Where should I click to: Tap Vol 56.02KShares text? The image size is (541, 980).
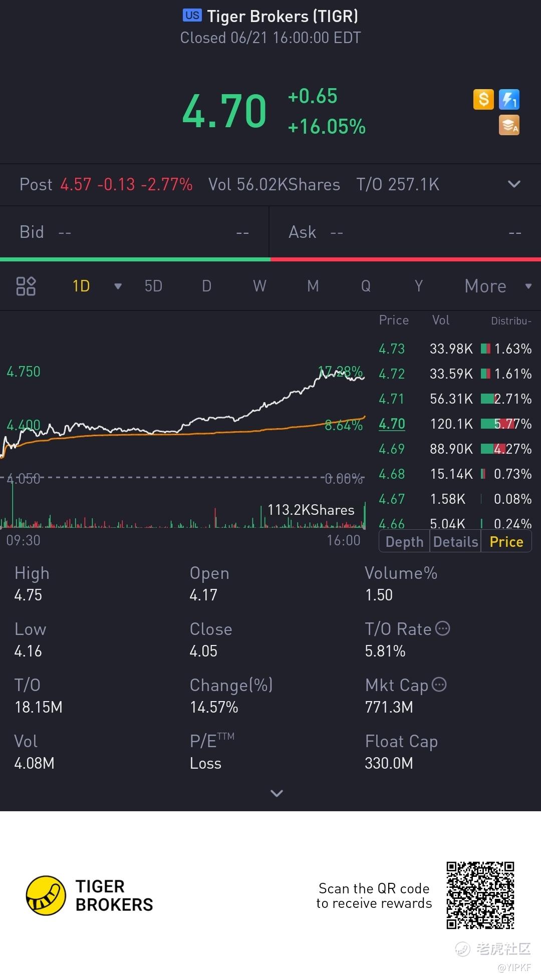[274, 184]
